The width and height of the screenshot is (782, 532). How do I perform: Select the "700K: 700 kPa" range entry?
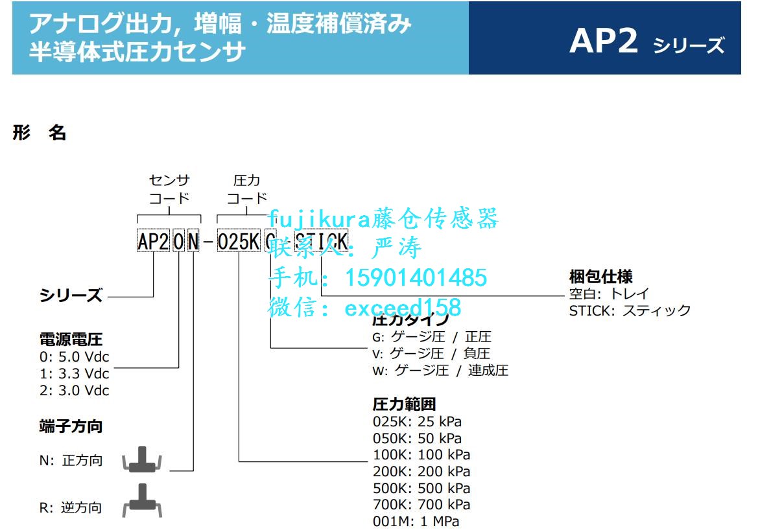click(421, 505)
